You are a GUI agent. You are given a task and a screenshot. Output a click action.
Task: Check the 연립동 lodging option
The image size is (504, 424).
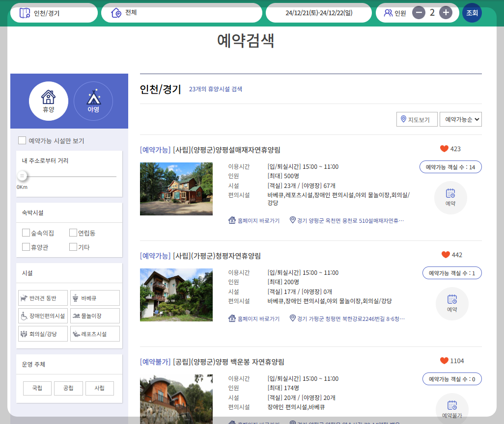[73, 233]
